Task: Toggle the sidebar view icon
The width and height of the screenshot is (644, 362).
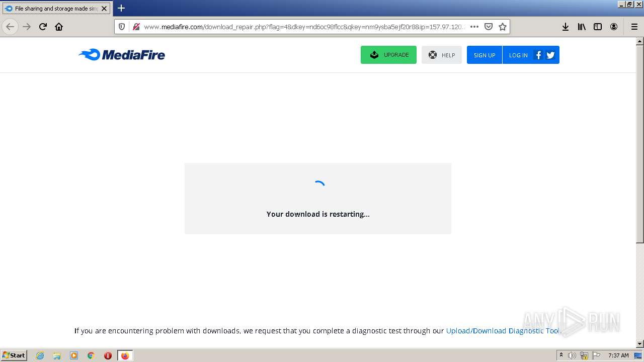Action: click(x=598, y=27)
